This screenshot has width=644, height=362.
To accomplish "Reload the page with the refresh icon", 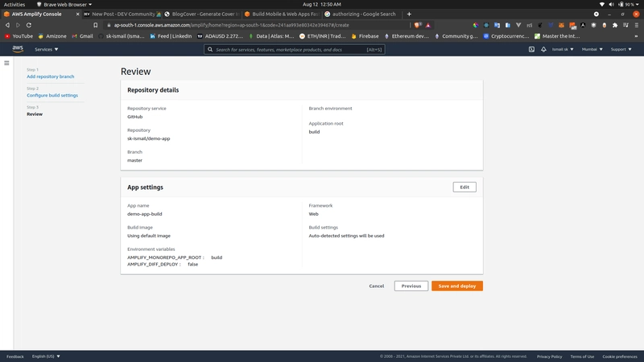I will (x=31, y=25).
